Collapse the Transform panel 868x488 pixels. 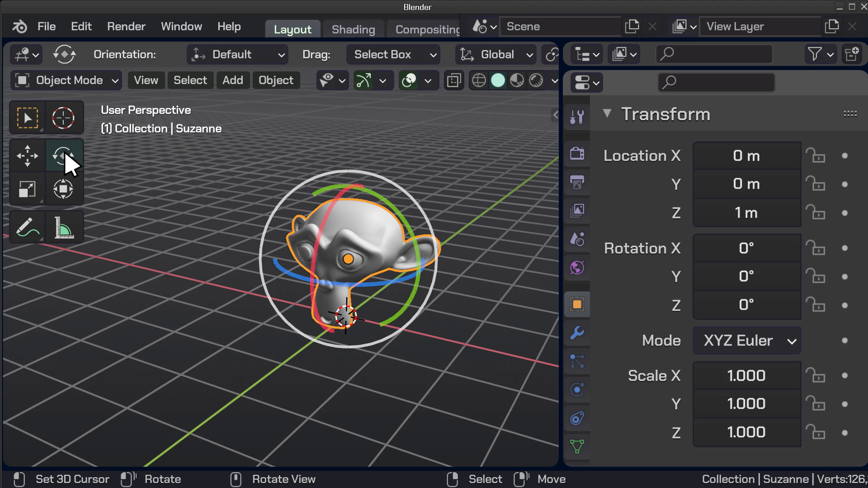[607, 113]
